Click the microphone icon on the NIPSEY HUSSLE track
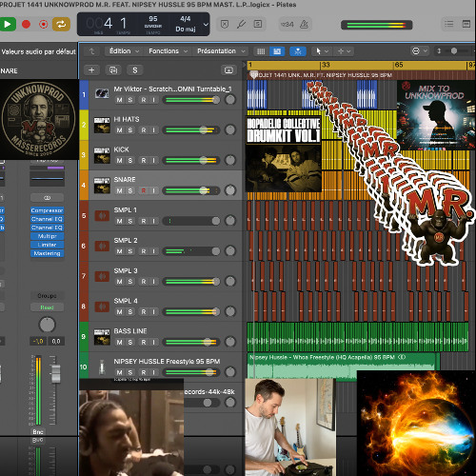Screen dimensions: 476x476 (102, 367)
